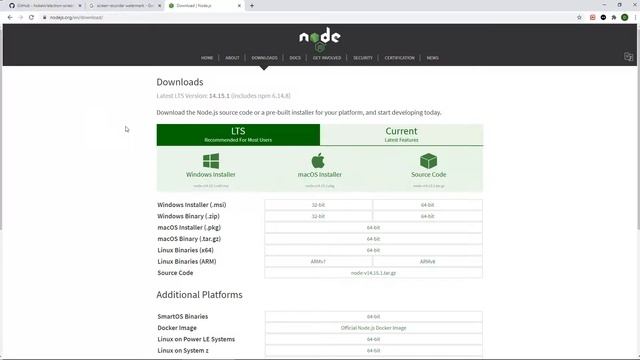Viewport: 640px width, 360px height.
Task: Open the Extensions puzzle piece menu
Action: point(613,18)
